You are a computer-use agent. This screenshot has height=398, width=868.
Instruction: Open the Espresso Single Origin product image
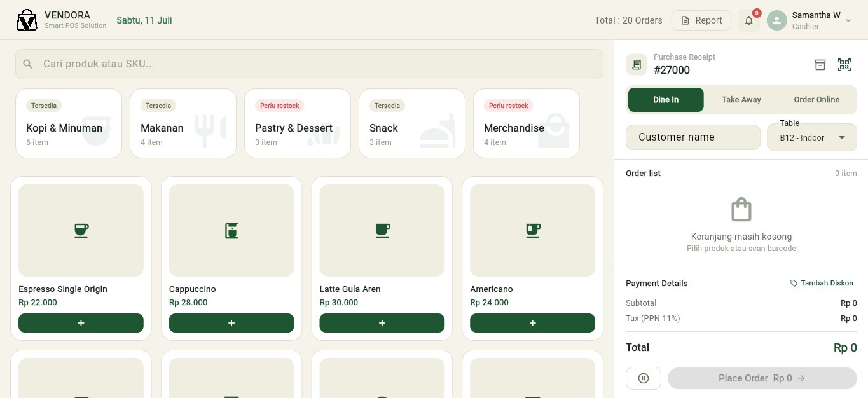coord(81,231)
